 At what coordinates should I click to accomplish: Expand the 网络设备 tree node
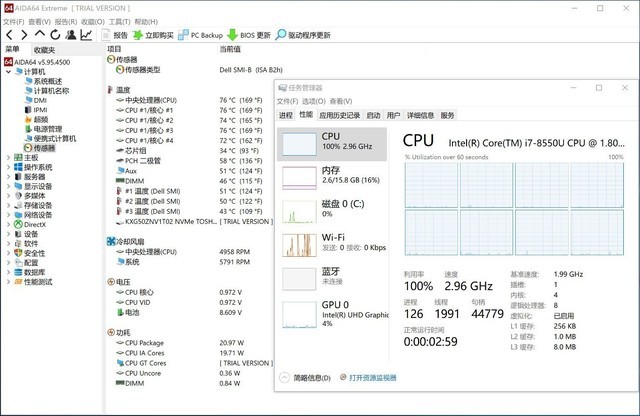[x=8, y=215]
